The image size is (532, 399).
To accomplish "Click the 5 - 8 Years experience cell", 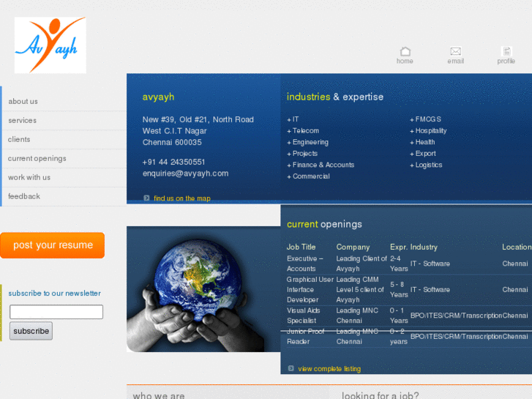I will tap(399, 290).
